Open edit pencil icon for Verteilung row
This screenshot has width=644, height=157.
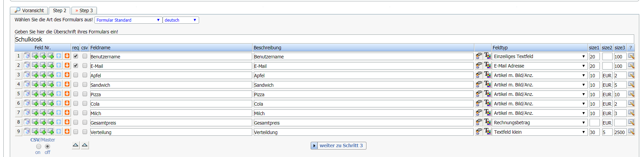point(631,131)
